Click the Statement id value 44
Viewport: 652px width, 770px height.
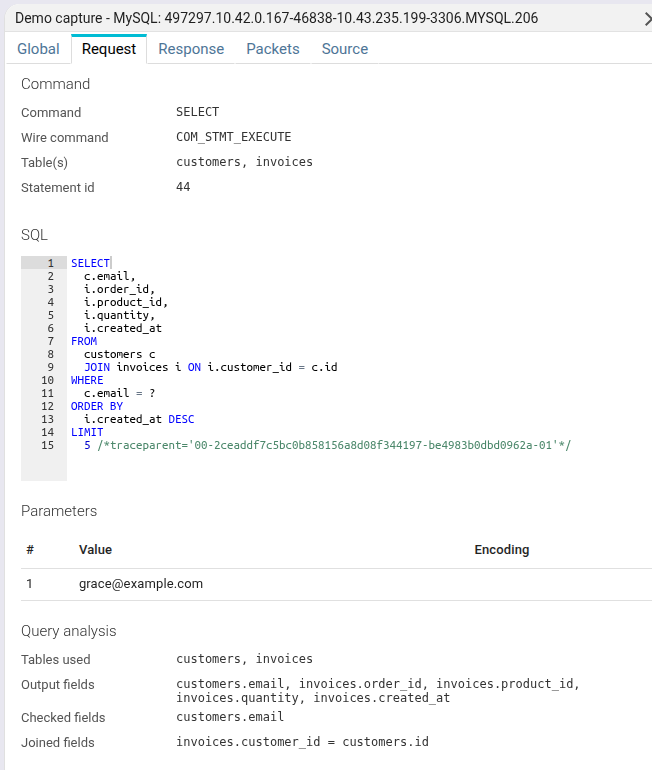point(183,187)
